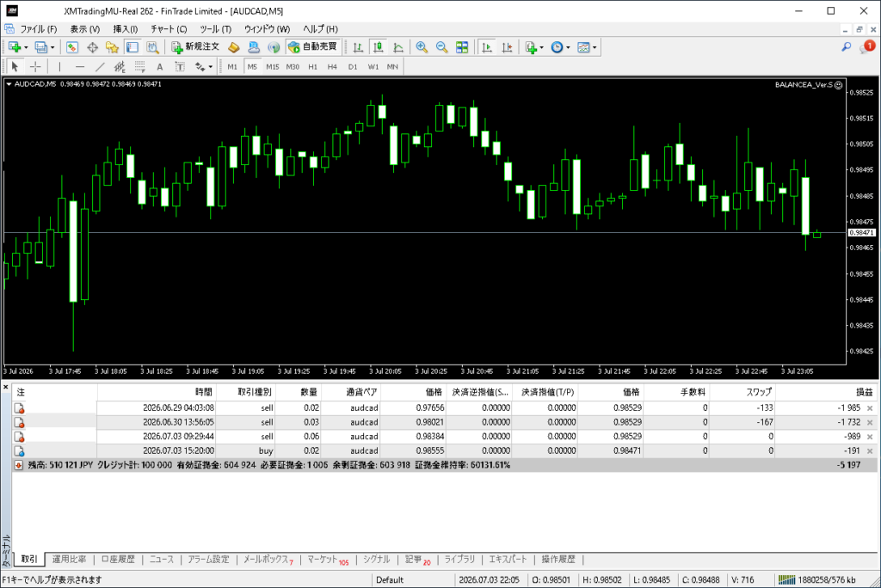Switch to the 口座履歴 tab

pos(118,560)
